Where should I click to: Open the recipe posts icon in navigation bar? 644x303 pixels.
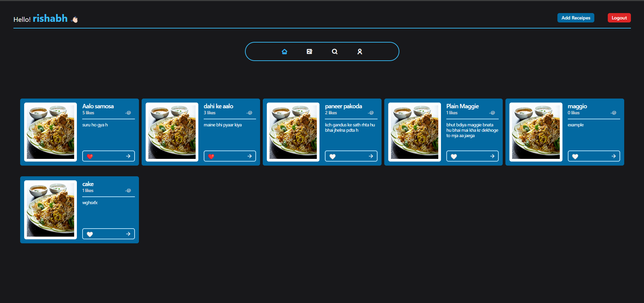tap(309, 52)
